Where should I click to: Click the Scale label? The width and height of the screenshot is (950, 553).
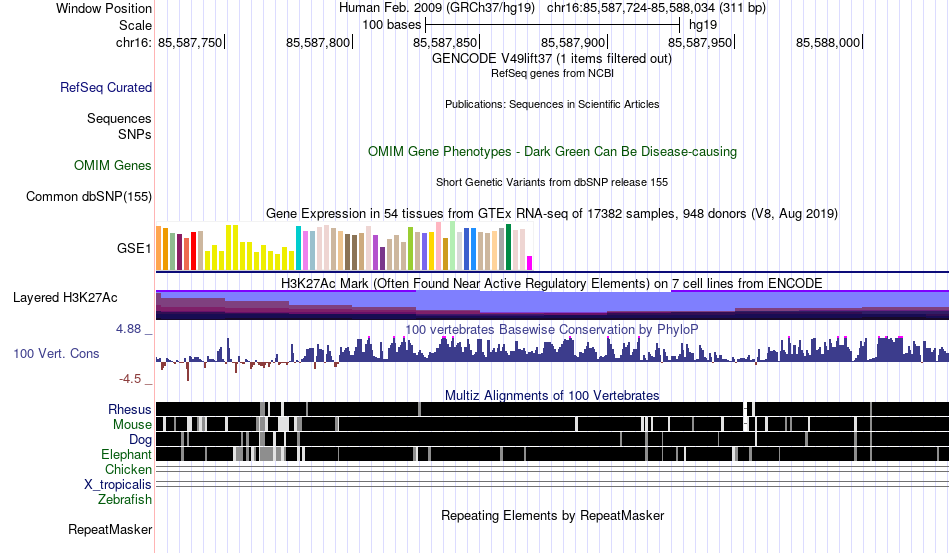tap(135, 25)
